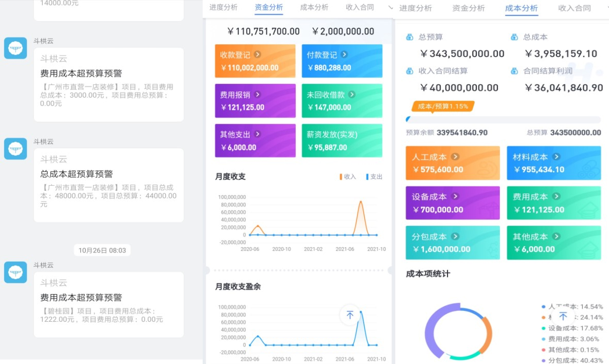Viewport: 609px width, 364px height.
Task: Click the 斗栱云 avatar beside 总成本超预算预警 message
Action: pos(15,149)
